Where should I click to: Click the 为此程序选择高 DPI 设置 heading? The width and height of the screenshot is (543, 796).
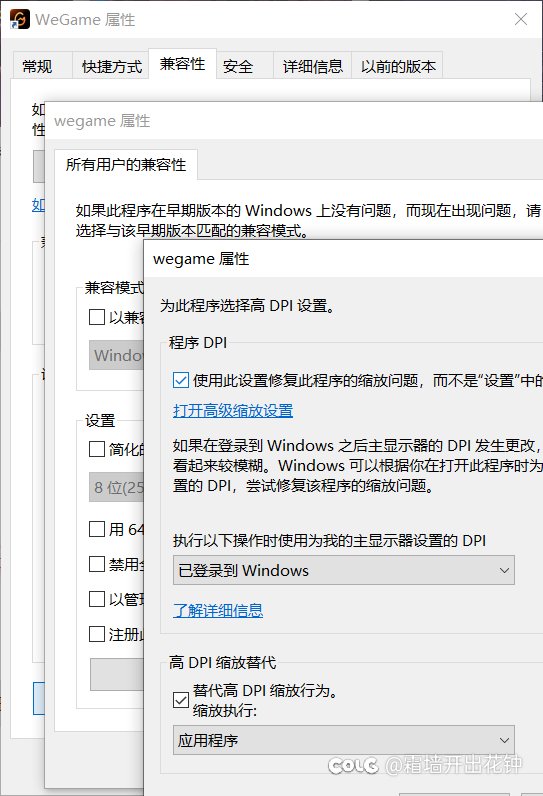(x=247, y=306)
